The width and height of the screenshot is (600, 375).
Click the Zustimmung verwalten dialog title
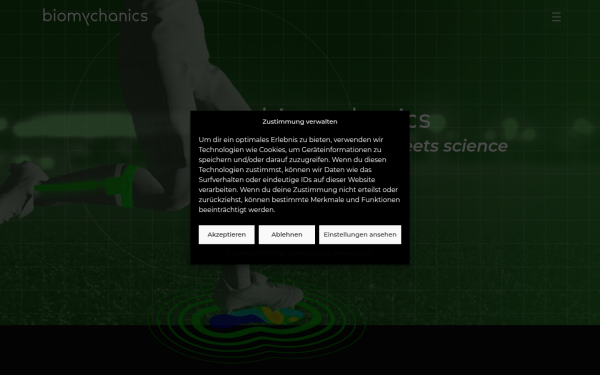pos(300,122)
